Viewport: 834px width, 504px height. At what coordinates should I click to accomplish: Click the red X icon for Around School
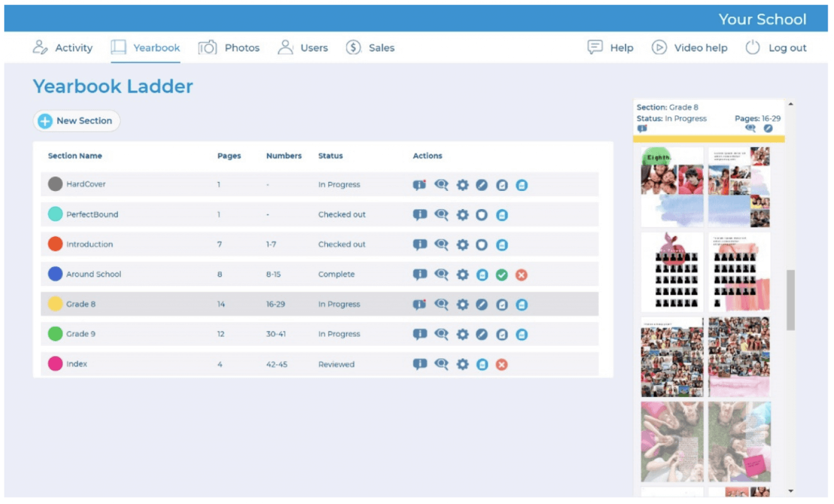[x=521, y=275]
